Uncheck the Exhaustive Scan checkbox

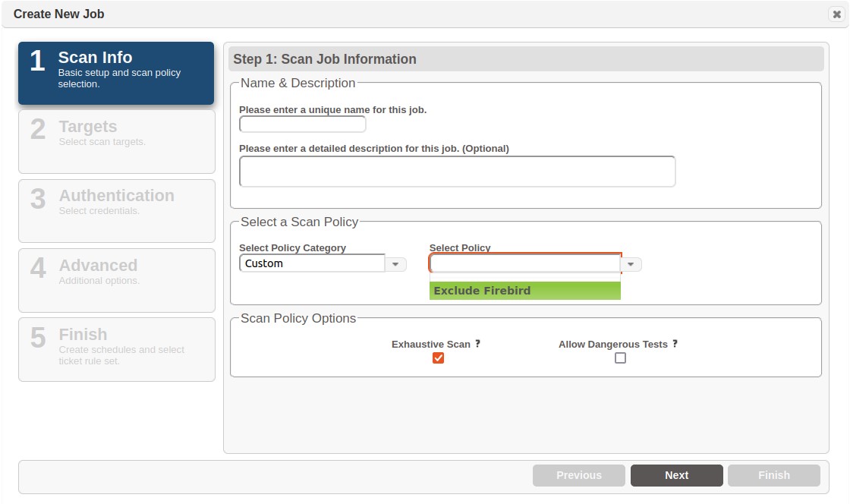pos(438,358)
